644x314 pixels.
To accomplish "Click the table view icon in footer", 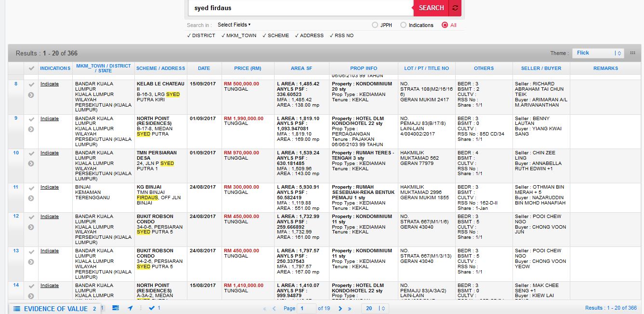I will click(x=116, y=308).
